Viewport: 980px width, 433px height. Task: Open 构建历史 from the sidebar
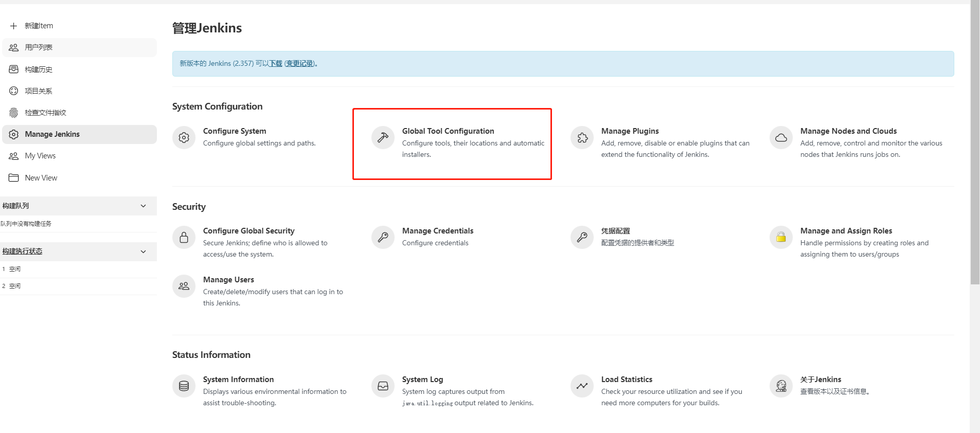click(x=79, y=69)
